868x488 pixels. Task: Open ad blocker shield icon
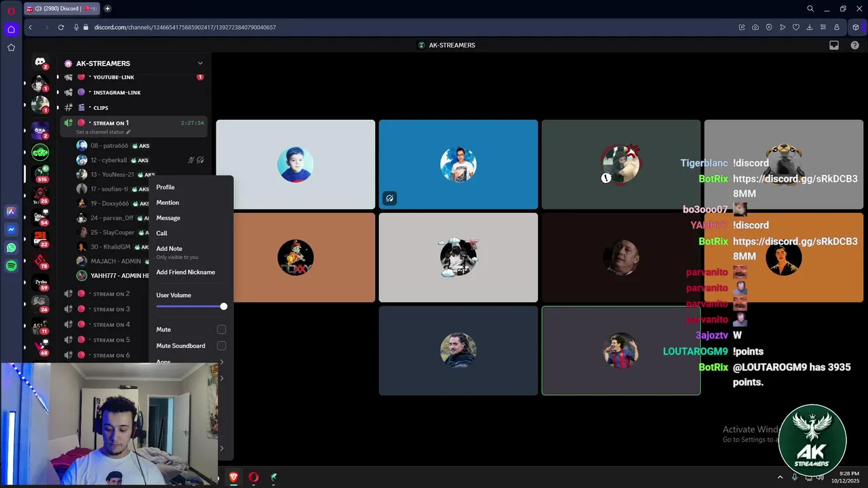(769, 27)
